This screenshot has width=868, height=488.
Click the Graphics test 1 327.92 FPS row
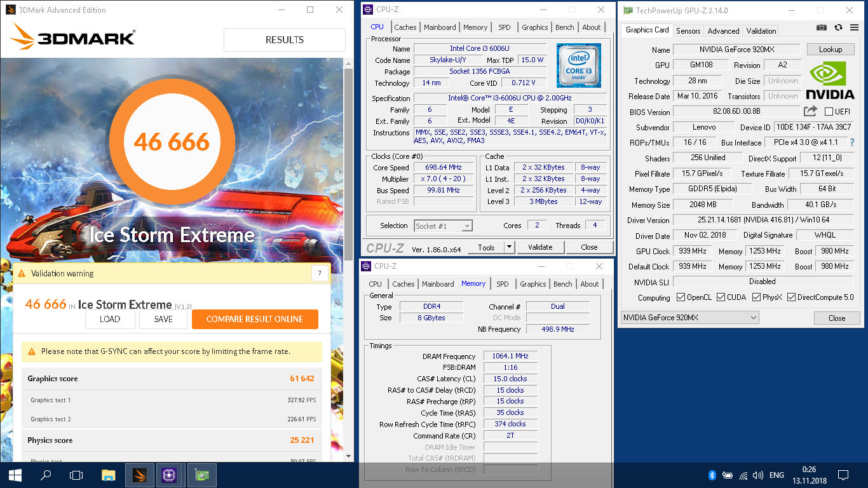pyautogui.click(x=172, y=400)
